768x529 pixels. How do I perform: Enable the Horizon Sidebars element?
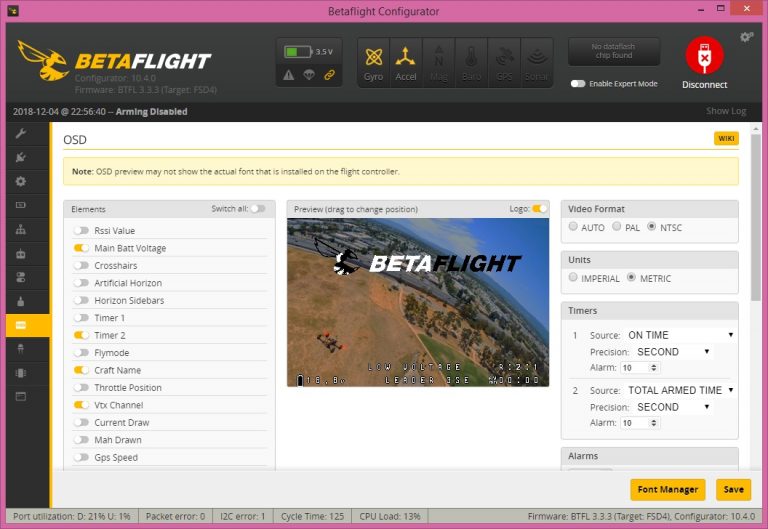[81, 300]
